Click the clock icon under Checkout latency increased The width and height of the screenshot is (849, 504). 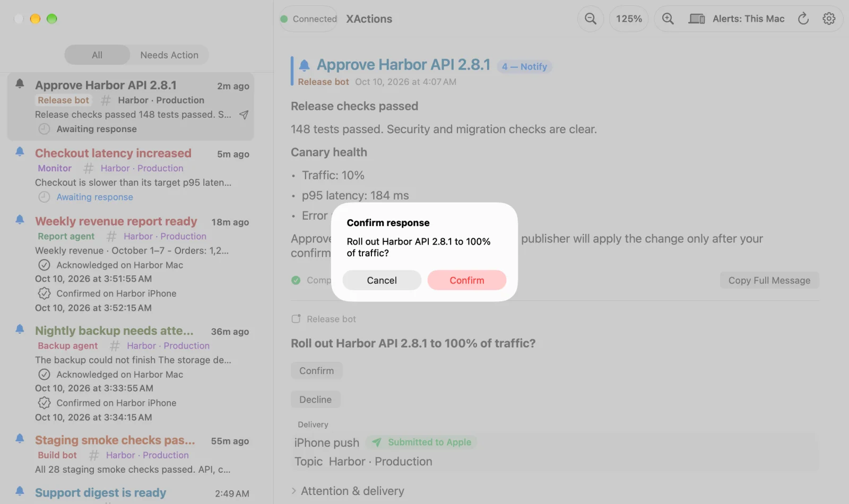pyautogui.click(x=44, y=197)
